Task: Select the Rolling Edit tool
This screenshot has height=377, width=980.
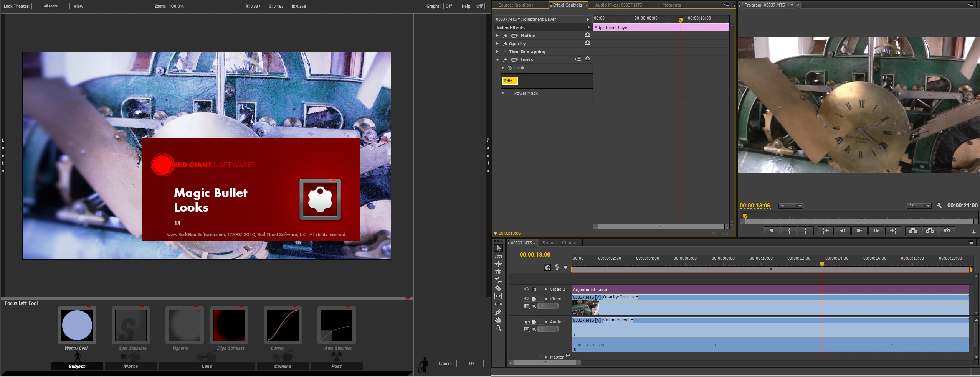Action: coord(498,272)
